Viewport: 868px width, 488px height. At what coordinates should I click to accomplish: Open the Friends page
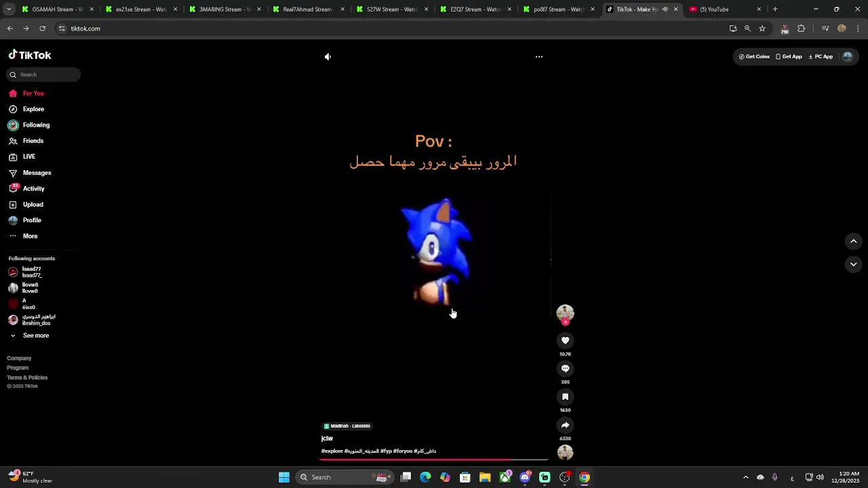coord(27,141)
